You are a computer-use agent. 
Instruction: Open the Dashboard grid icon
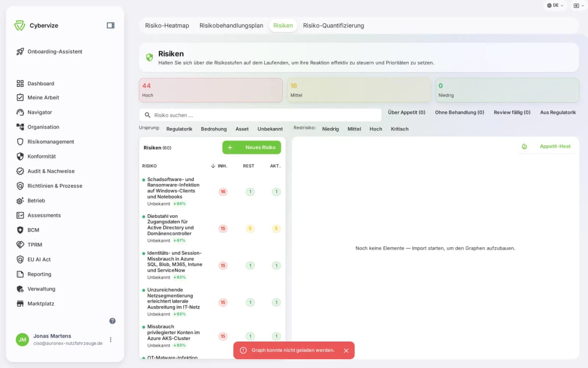pyautogui.click(x=20, y=83)
